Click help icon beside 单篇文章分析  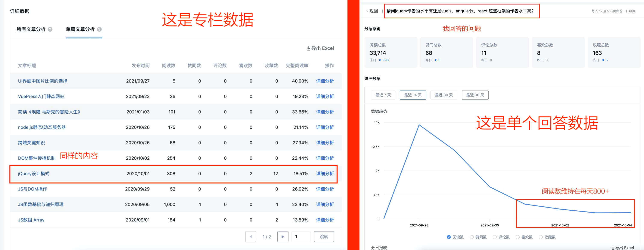pyautogui.click(x=99, y=29)
